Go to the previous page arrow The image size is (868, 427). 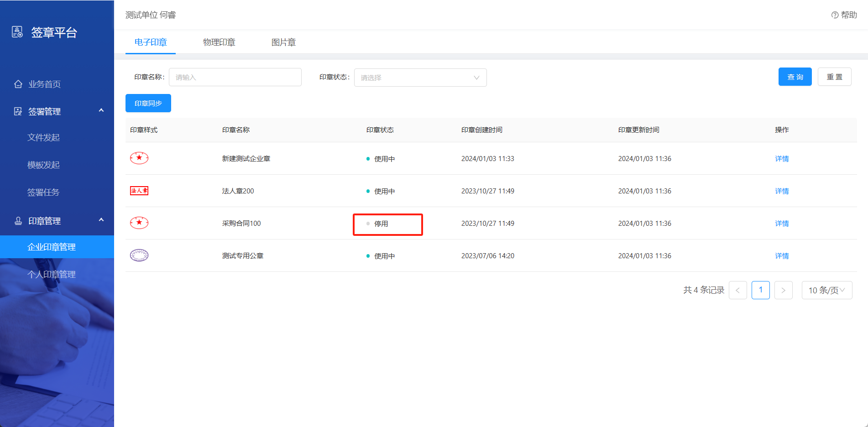coord(737,290)
